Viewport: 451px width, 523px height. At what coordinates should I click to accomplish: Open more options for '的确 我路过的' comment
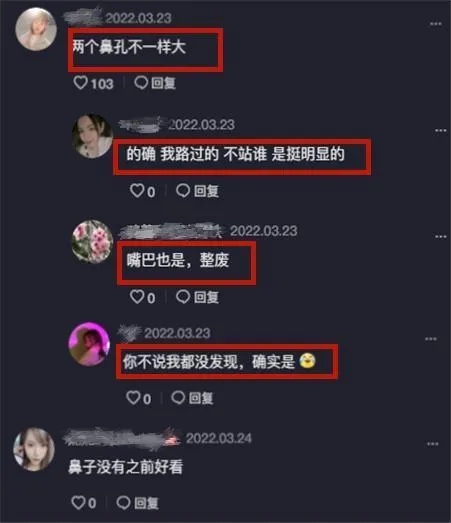pyautogui.click(x=440, y=130)
